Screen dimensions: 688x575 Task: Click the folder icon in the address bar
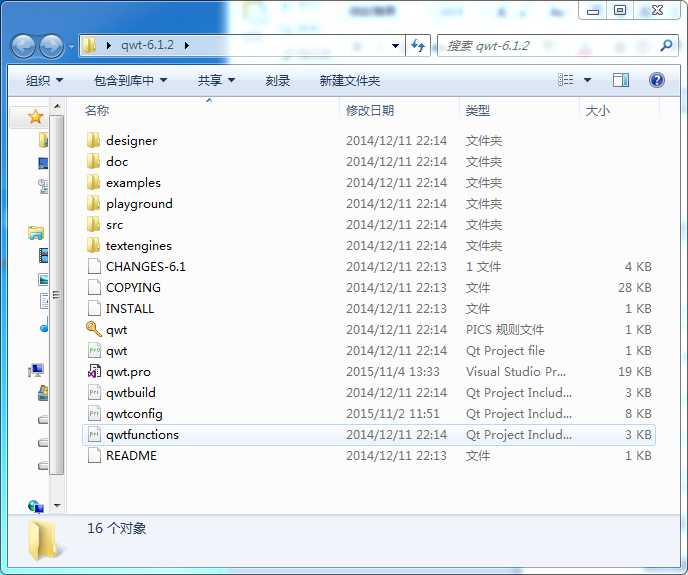point(90,45)
